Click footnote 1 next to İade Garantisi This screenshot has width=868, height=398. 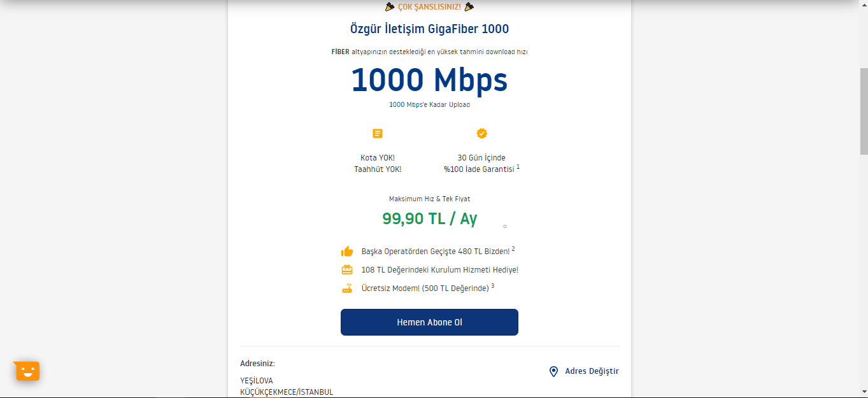(x=518, y=167)
